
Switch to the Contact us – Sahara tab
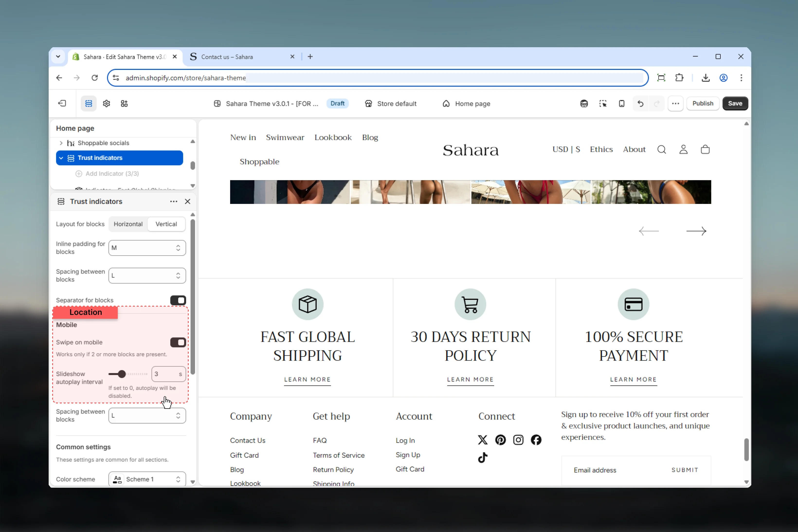point(242,57)
